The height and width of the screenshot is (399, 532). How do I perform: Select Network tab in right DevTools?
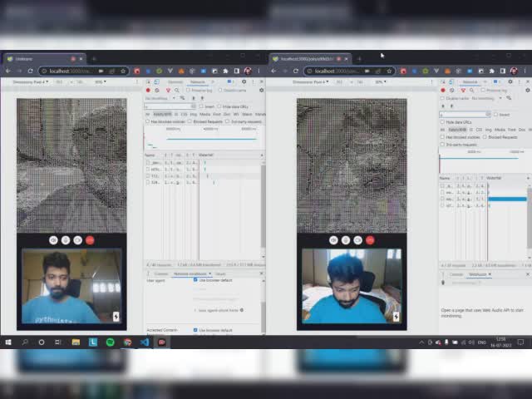pyautogui.click(x=470, y=81)
